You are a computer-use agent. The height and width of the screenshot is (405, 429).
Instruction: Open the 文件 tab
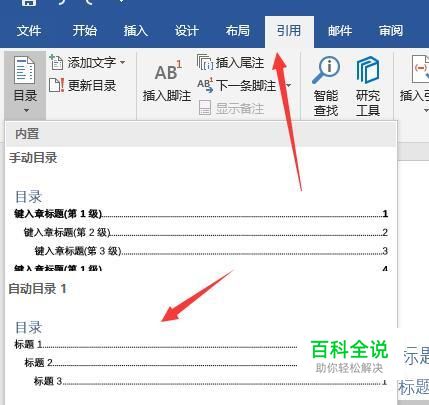tap(29, 31)
